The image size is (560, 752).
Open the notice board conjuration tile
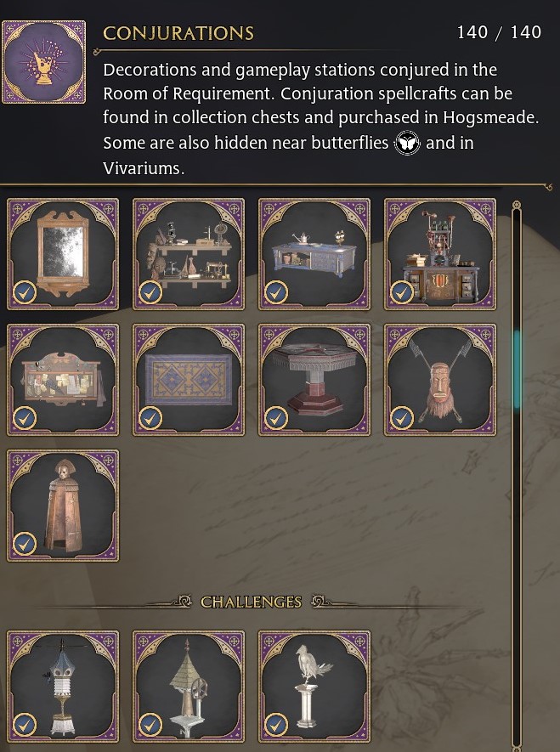point(63,380)
